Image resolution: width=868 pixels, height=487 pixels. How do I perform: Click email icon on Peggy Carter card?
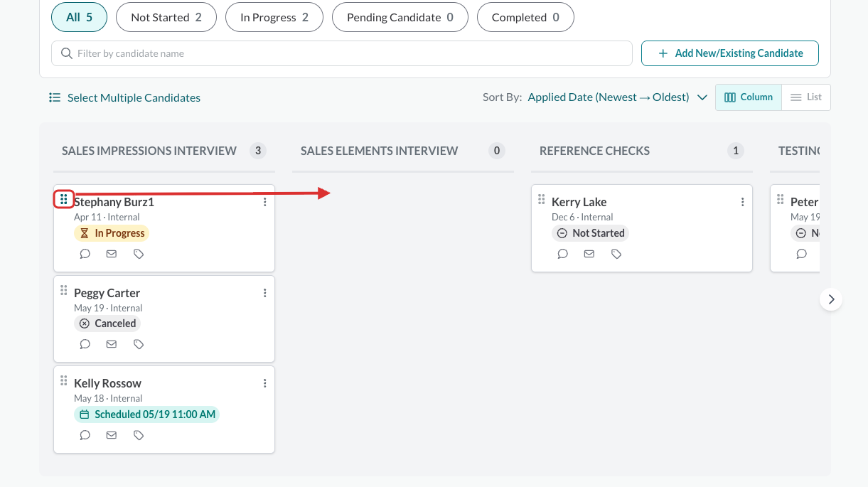click(112, 344)
